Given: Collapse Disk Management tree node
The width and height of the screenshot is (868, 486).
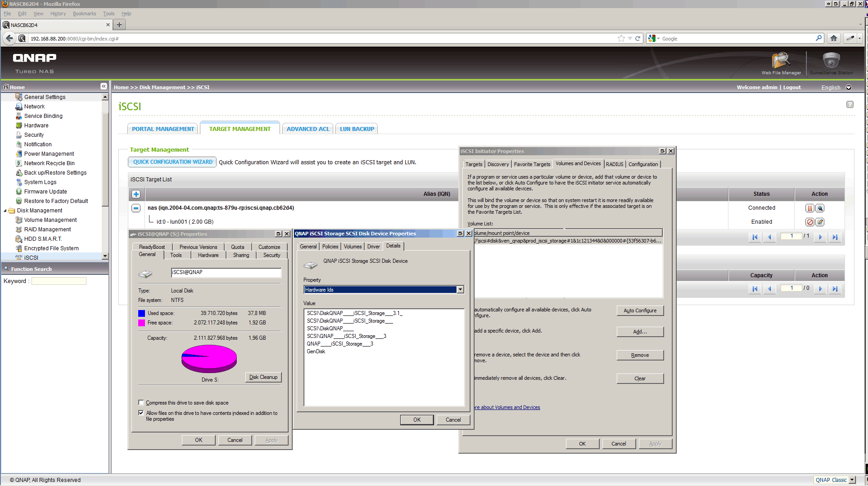Looking at the screenshot, I should click(x=5, y=211).
